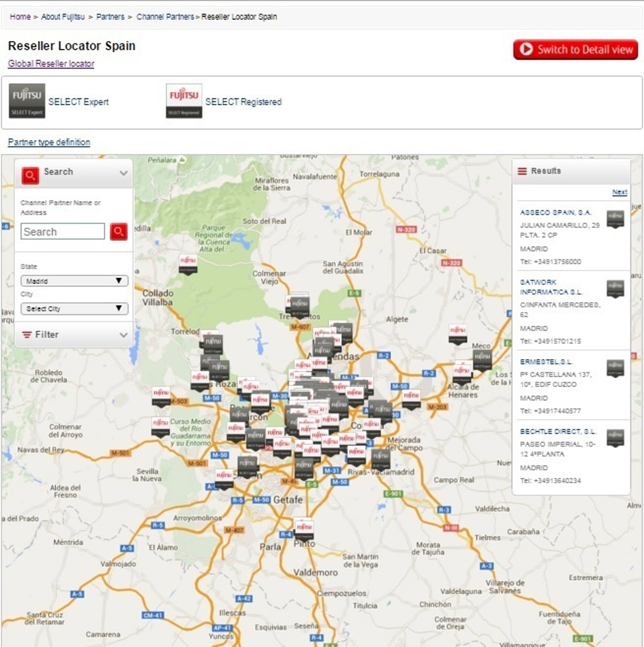Open the Select City dropdown
This screenshot has width=644, height=647.
pyautogui.click(x=74, y=309)
